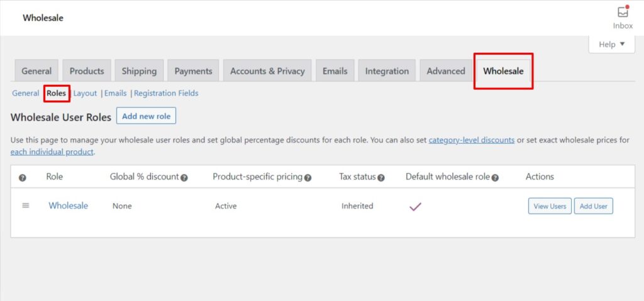
Task: Select the Payments tab
Action: click(193, 71)
